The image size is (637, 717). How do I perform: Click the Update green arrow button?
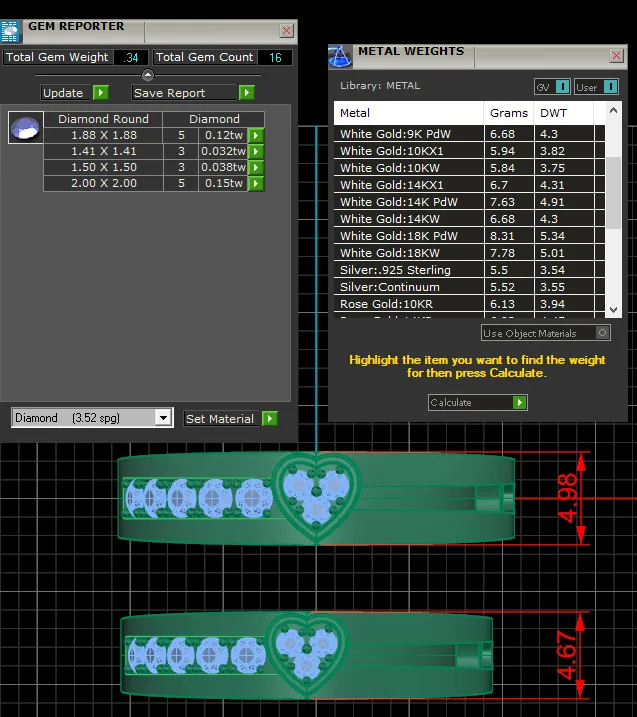[x=101, y=93]
